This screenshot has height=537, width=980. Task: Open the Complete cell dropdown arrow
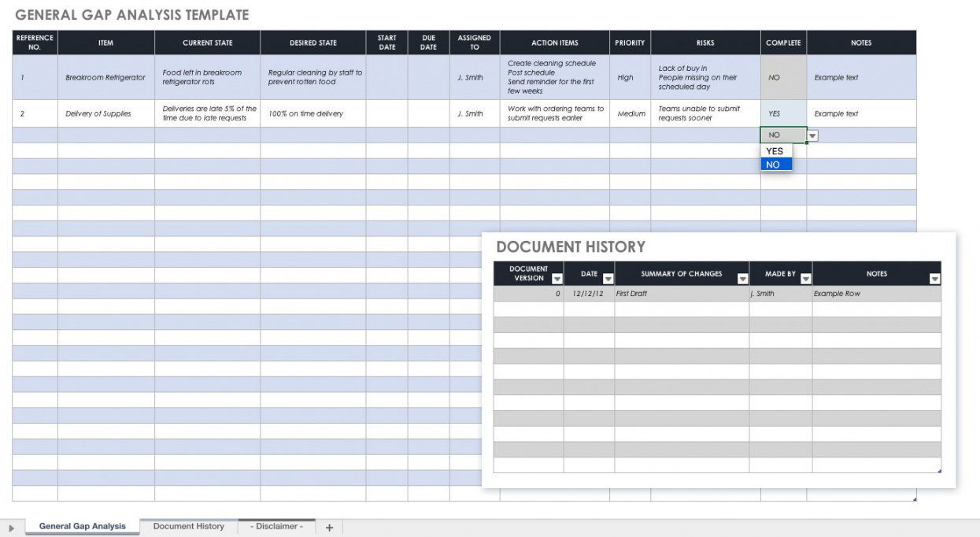[813, 135]
